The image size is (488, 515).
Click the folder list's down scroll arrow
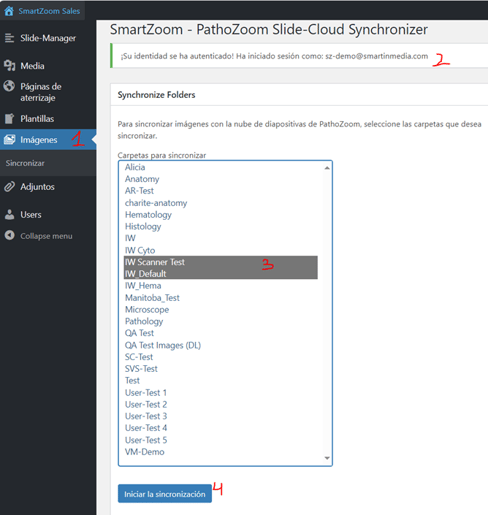click(x=327, y=458)
